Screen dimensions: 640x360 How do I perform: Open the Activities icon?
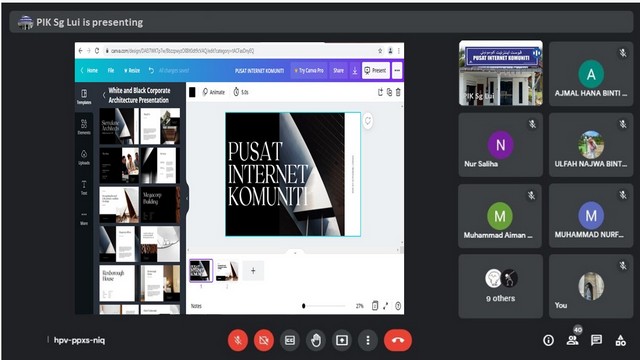pyautogui.click(x=620, y=340)
